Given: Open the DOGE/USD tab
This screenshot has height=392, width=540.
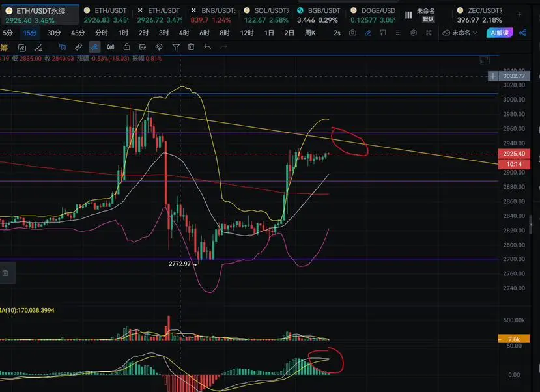Looking at the screenshot, I should point(373,15).
